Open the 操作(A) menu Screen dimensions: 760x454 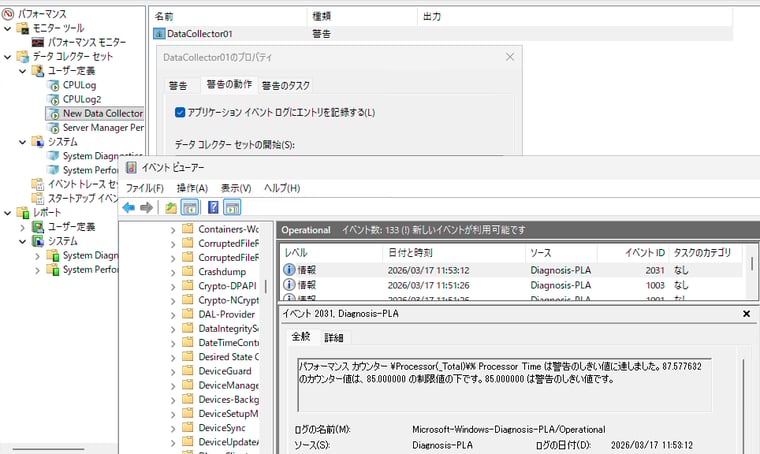192,188
